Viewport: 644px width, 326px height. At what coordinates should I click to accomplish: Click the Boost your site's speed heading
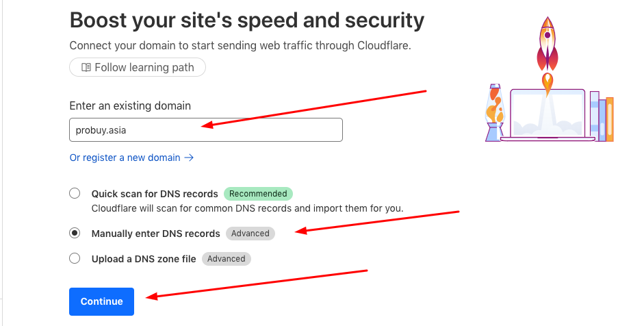click(247, 20)
